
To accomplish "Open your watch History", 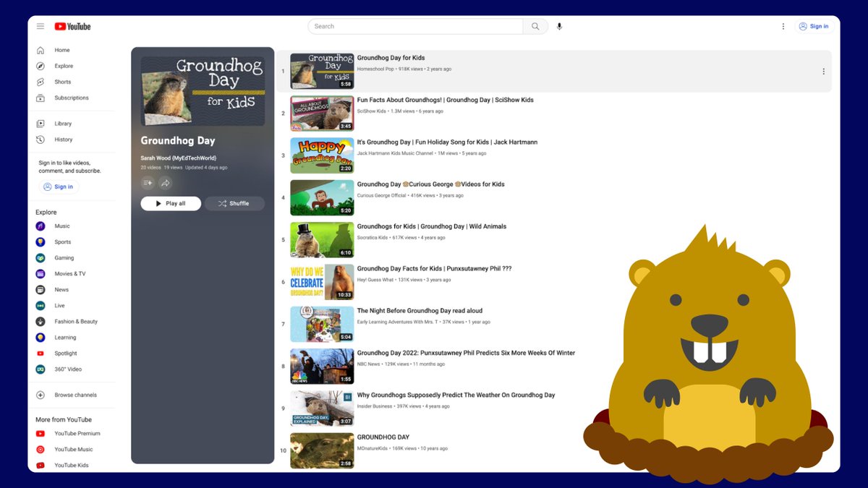I will tap(62, 139).
